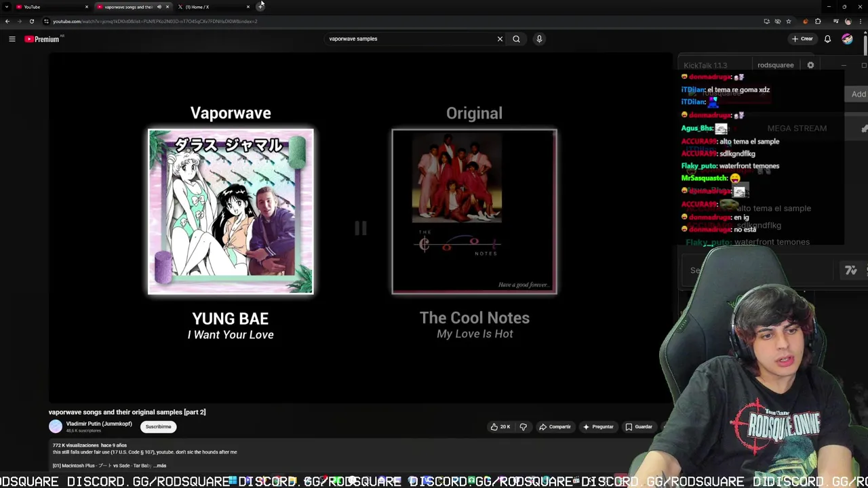The height and width of the screenshot is (488, 868).
Task: Open the media control icon in toolbar
Action: pyautogui.click(x=835, y=21)
